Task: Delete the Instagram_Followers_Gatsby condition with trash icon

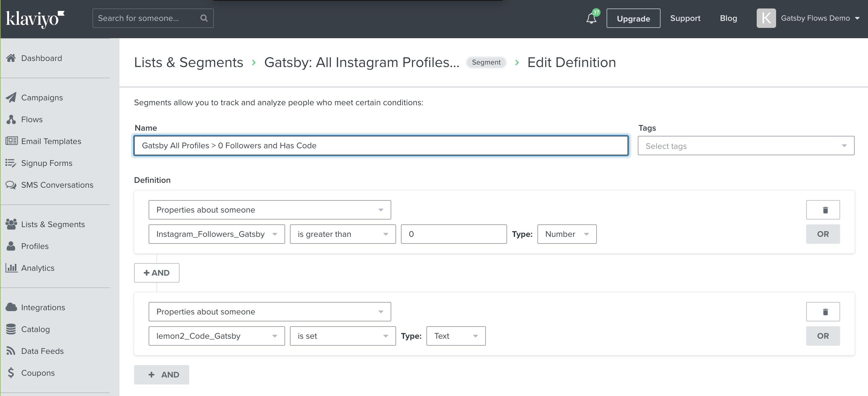Action: pos(823,210)
